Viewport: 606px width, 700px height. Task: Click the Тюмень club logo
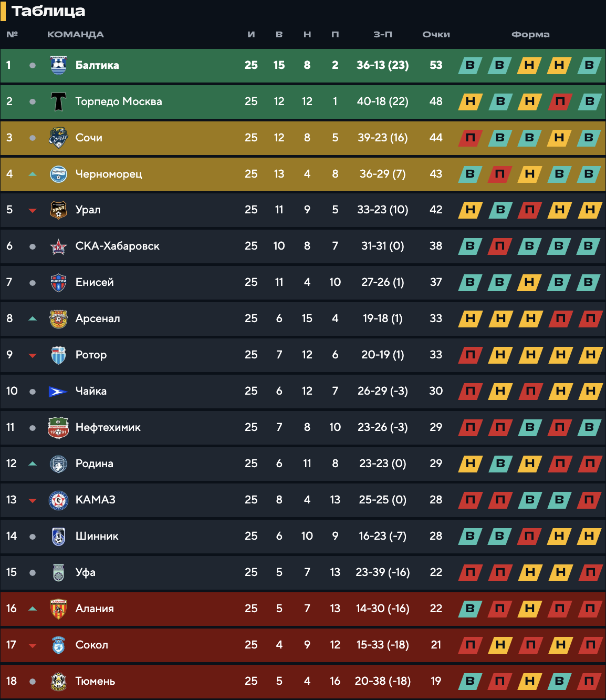pos(58,681)
